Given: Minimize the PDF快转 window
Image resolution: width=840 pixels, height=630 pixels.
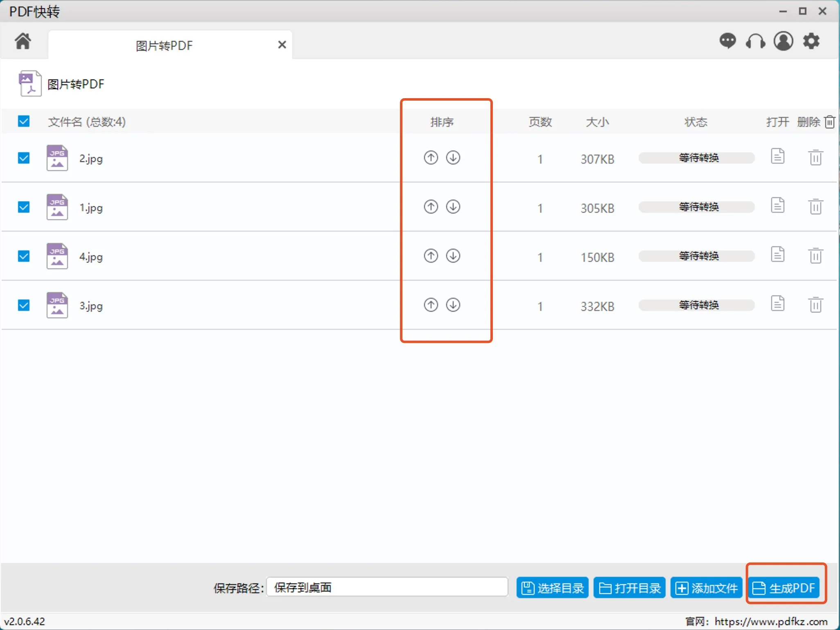Looking at the screenshot, I should [783, 11].
